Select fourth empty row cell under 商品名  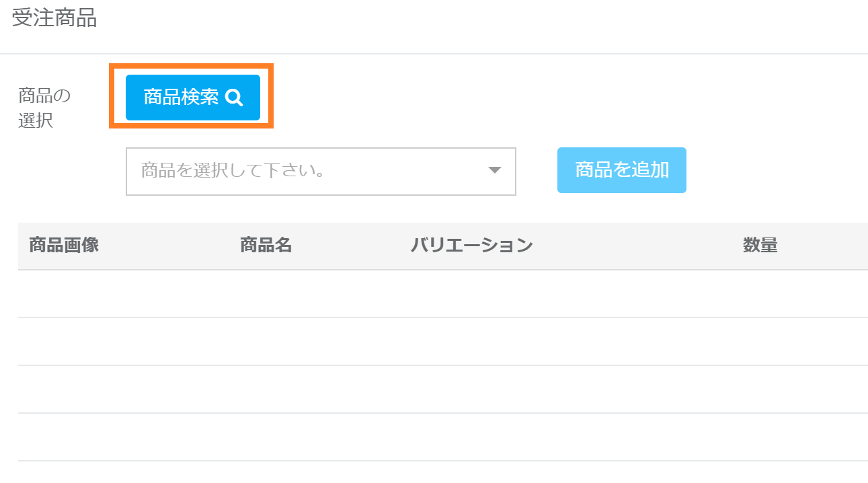pyautogui.click(x=266, y=437)
